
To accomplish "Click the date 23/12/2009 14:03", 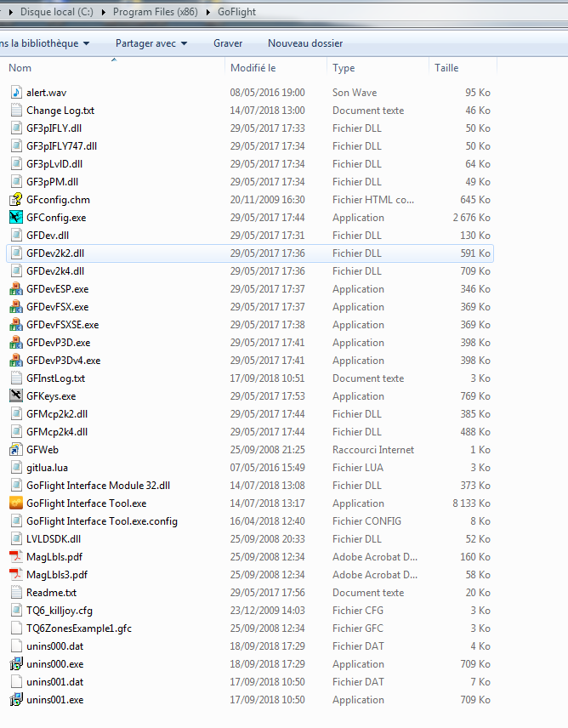I will tap(267, 611).
